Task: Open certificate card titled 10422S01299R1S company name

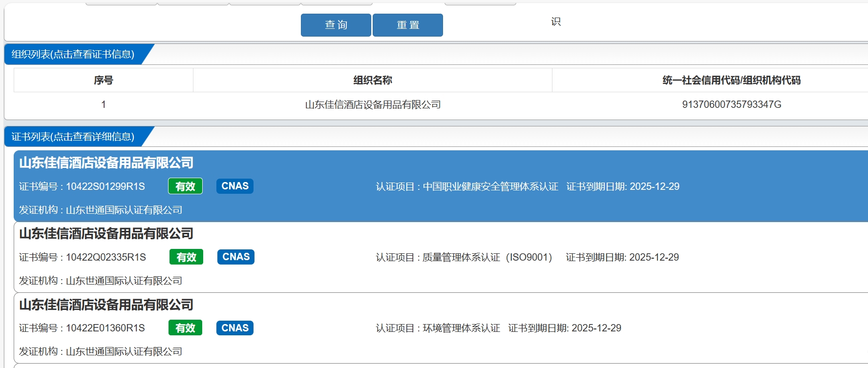Action: 106,163
